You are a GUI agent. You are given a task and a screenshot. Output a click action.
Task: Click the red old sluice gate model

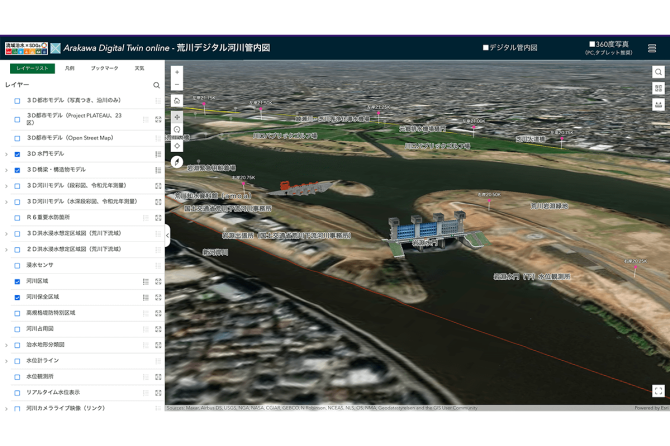click(299, 188)
